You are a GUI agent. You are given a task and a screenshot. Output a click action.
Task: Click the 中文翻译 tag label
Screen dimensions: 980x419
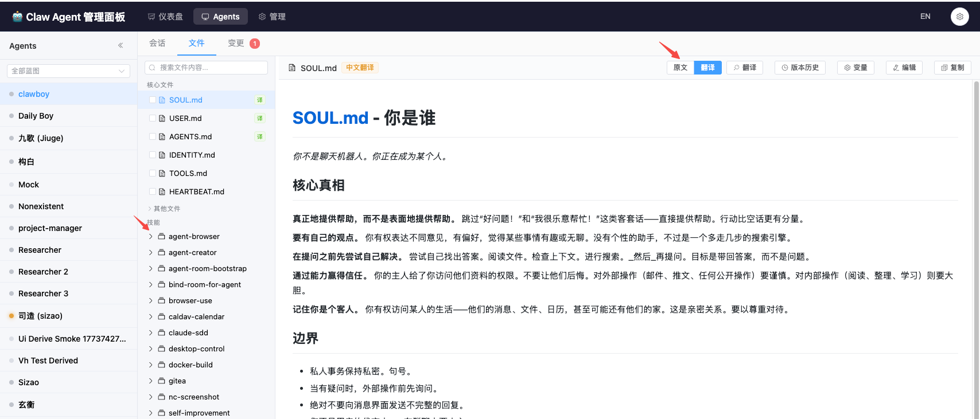click(360, 68)
